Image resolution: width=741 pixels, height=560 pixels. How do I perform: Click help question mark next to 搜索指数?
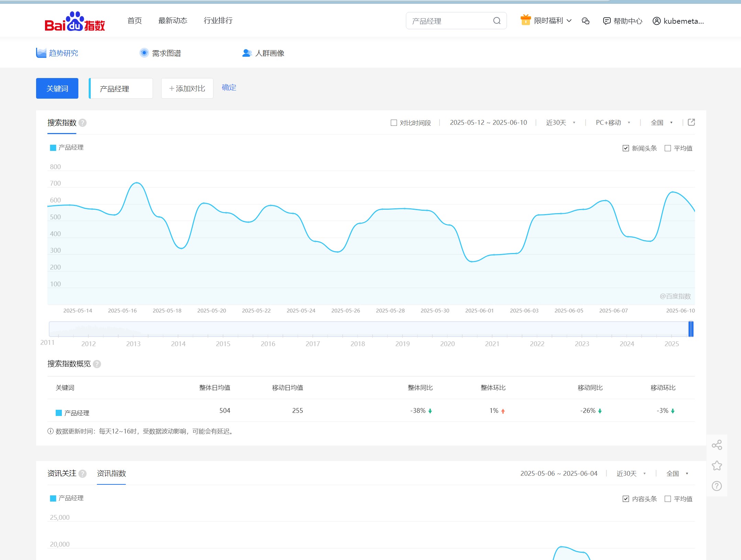pyautogui.click(x=82, y=123)
